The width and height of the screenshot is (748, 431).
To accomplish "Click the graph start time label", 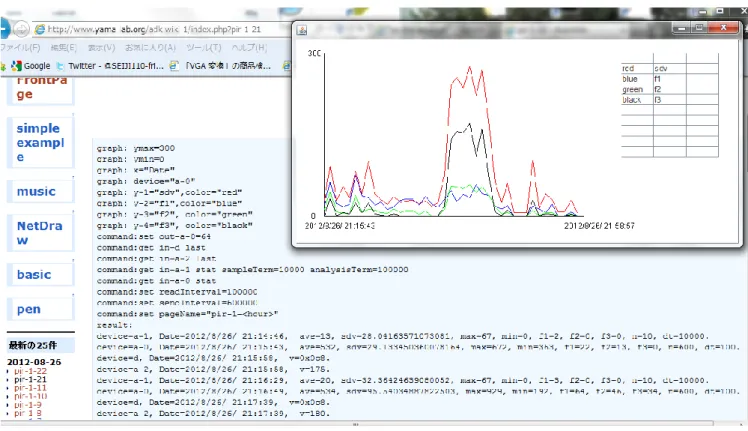I will tap(340, 226).
